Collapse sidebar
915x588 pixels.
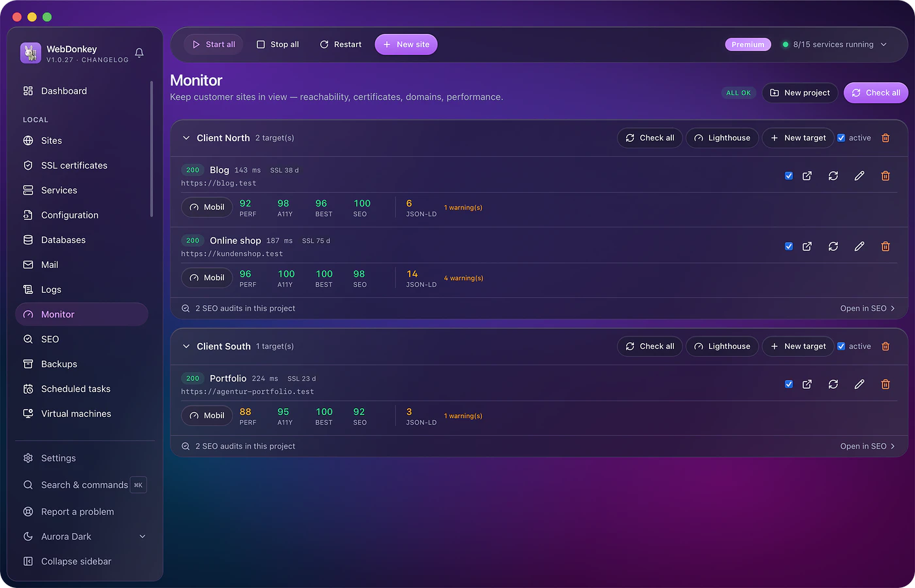[84, 561]
